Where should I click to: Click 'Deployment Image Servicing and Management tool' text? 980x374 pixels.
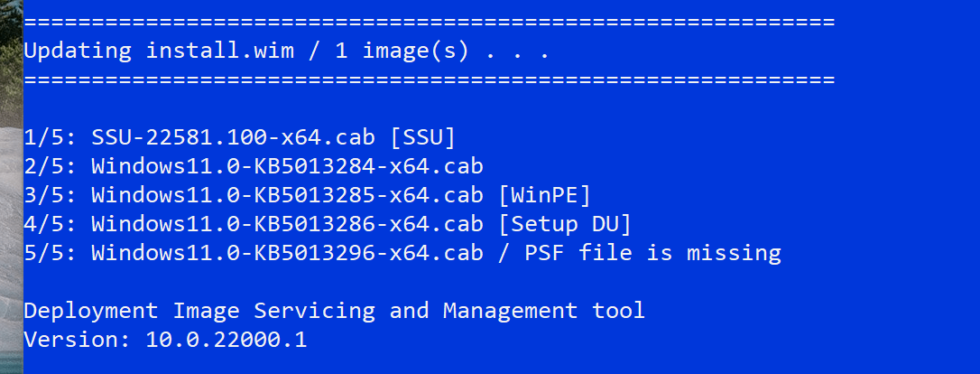335,310
